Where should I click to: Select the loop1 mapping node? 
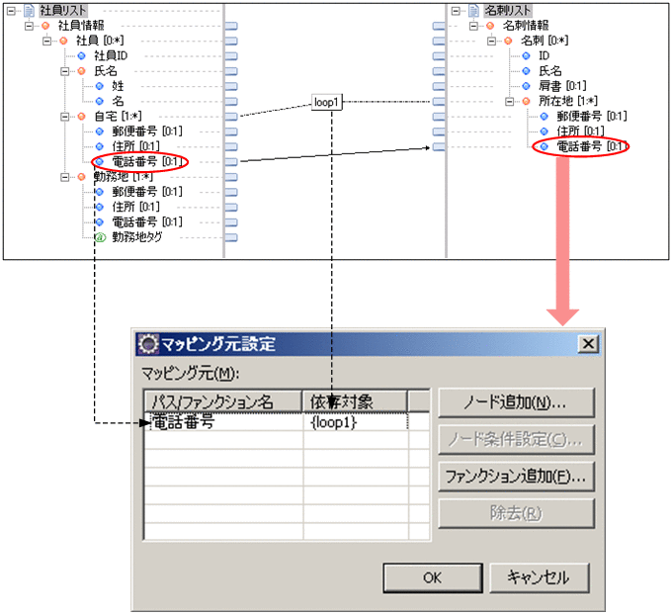pyautogui.click(x=326, y=102)
